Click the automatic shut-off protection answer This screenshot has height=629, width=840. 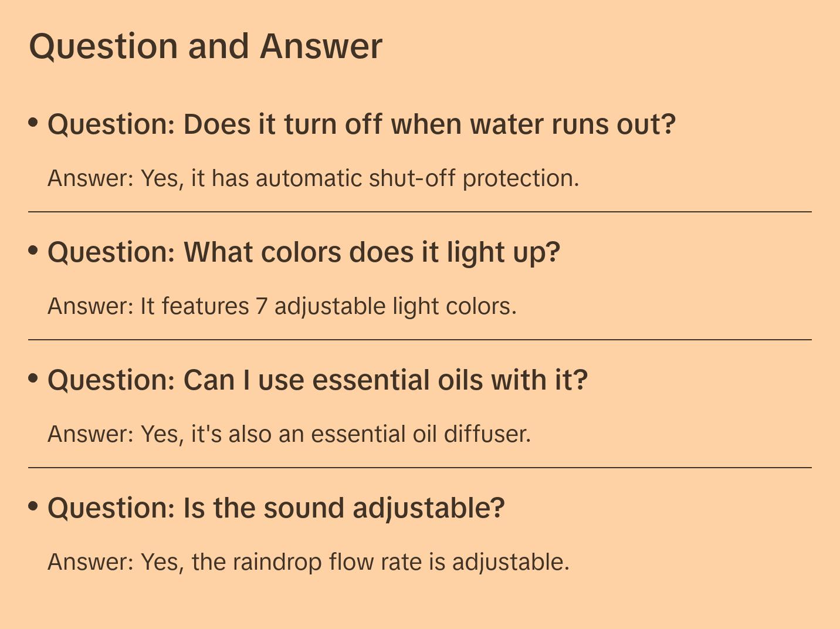pyautogui.click(x=313, y=178)
